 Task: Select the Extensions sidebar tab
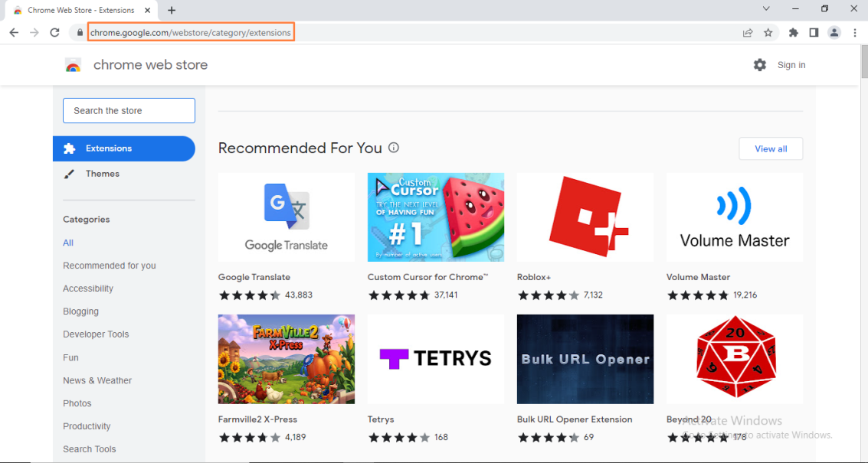pyautogui.click(x=123, y=148)
